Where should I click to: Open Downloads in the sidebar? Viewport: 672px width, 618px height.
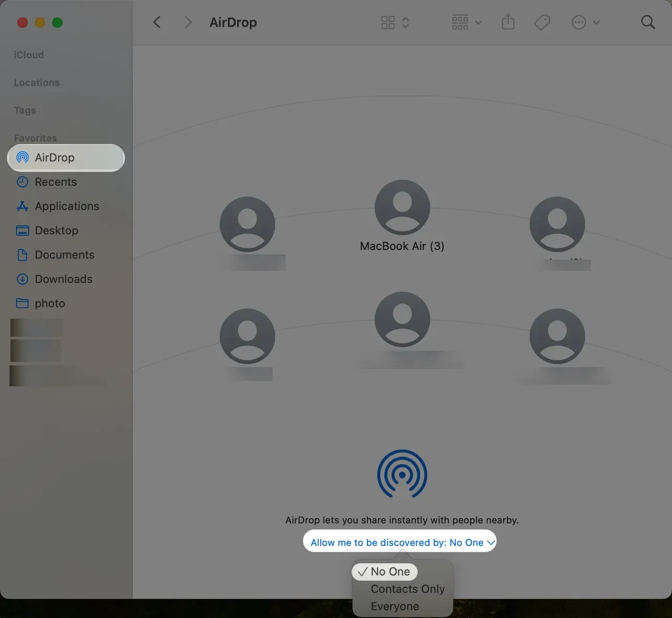tap(66, 279)
